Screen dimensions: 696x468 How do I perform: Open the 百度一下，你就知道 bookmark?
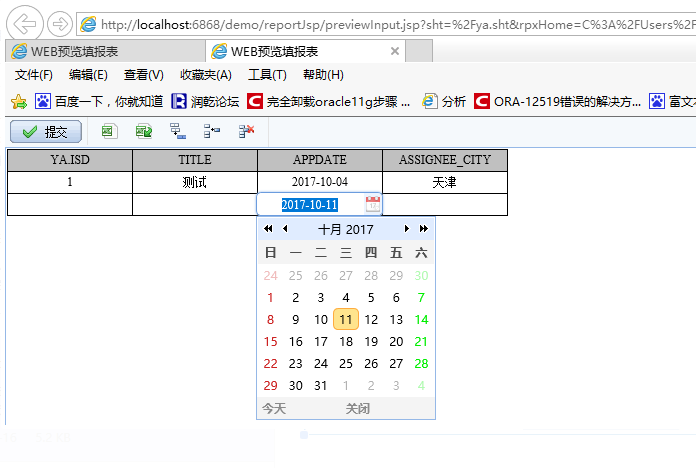pyautogui.click(x=99, y=102)
